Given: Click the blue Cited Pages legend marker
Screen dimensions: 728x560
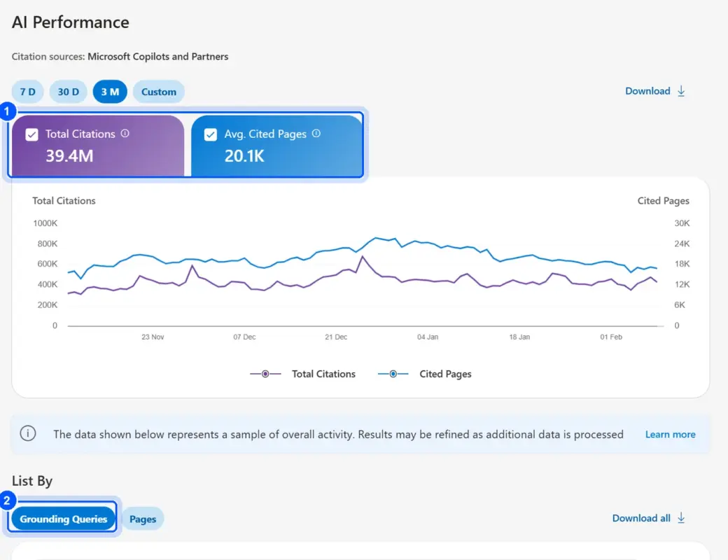Looking at the screenshot, I should (393, 374).
